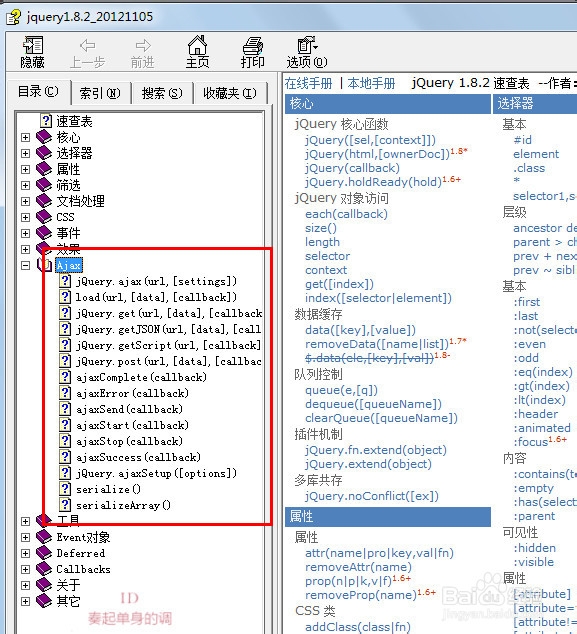Click the book icon beside 选择器
Image resolution: width=577 pixels, height=634 pixels.
pyautogui.click(x=44, y=153)
